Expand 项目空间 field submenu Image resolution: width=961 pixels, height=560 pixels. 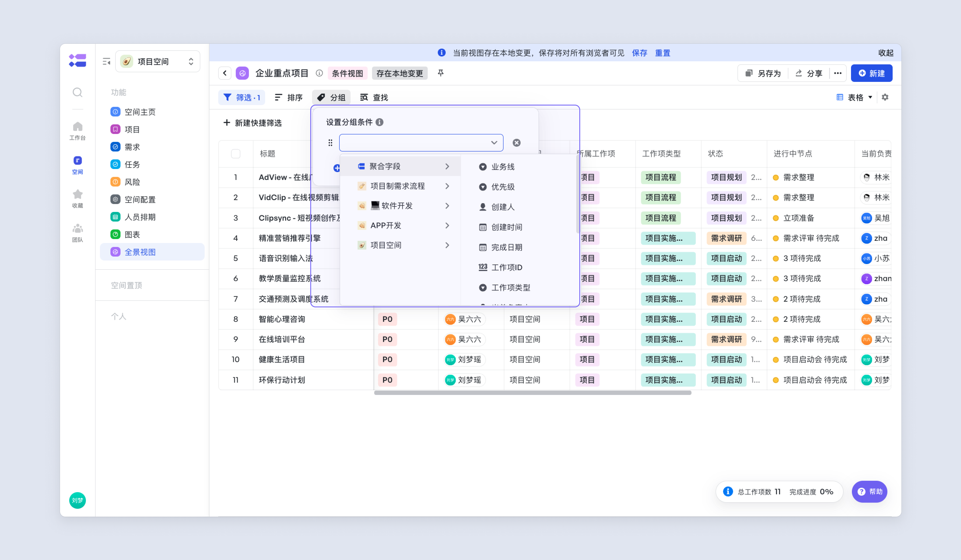(400, 245)
